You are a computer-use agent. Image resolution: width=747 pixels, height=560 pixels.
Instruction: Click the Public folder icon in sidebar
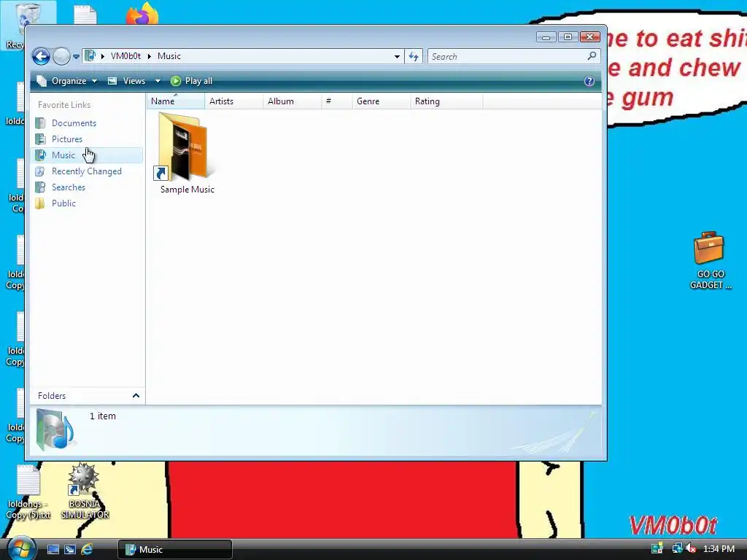(x=41, y=203)
